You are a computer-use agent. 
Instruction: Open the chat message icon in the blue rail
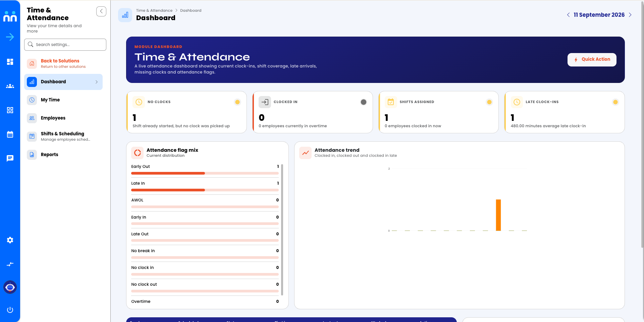coord(10,158)
